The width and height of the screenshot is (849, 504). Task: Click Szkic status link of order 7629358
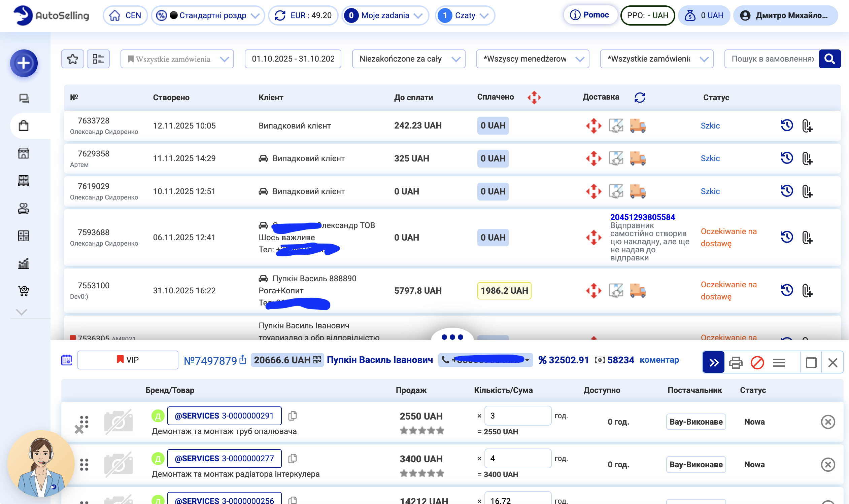click(710, 158)
